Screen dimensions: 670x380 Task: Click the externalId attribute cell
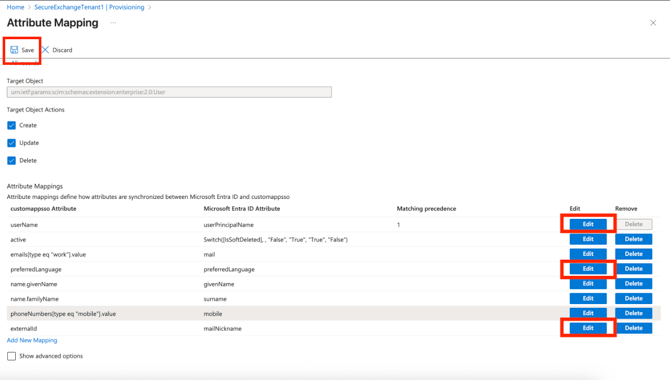(x=24, y=329)
